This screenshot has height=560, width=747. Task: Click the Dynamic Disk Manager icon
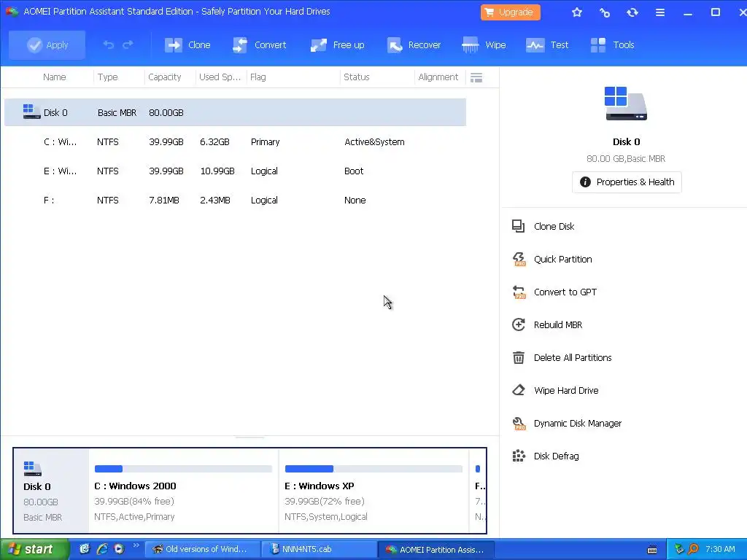(x=519, y=424)
